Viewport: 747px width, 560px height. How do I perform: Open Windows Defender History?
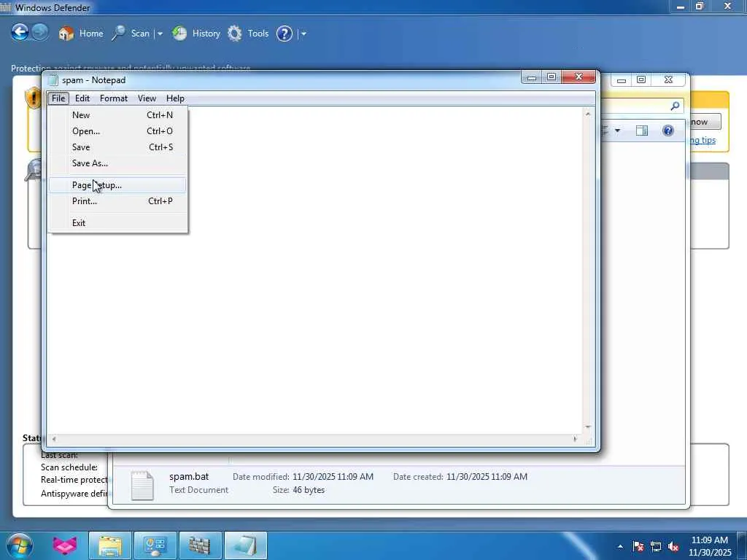[x=196, y=34]
